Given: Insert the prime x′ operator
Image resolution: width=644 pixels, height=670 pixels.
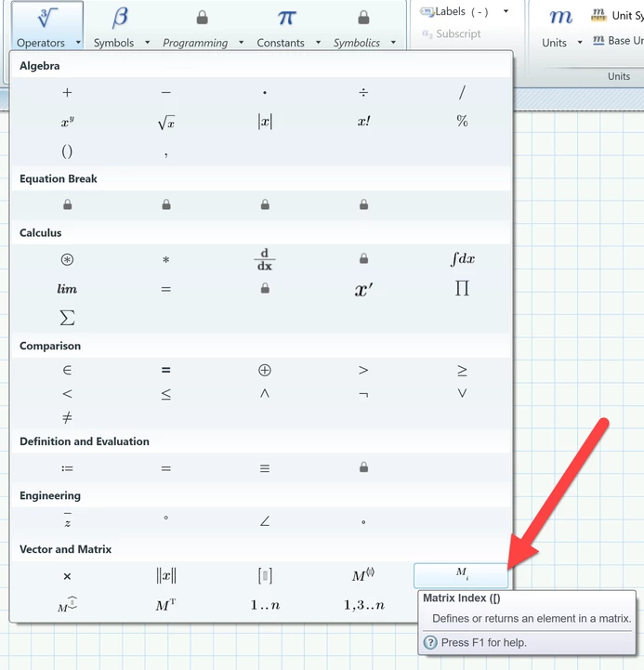Looking at the screenshot, I should (363, 289).
